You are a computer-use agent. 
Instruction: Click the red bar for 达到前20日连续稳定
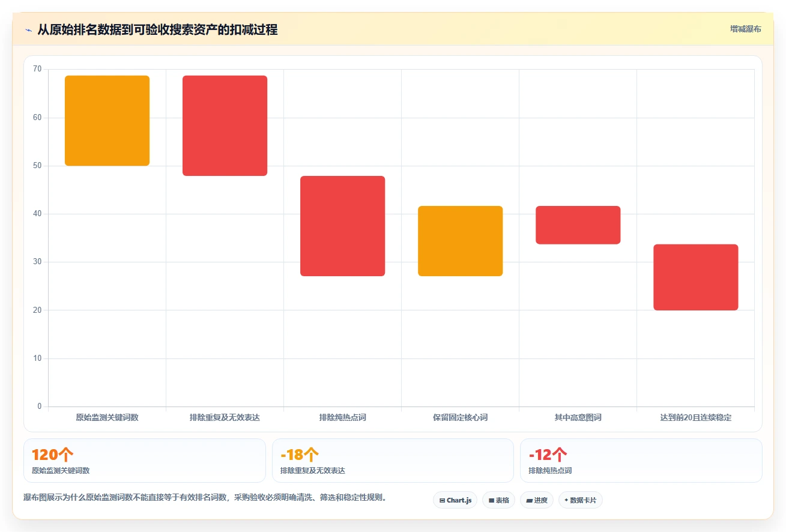[695, 277]
